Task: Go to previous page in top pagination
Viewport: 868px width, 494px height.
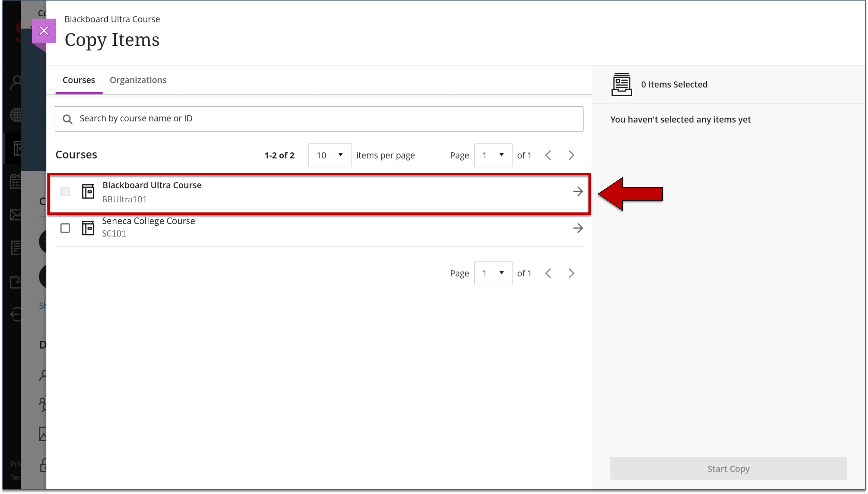Action: pyautogui.click(x=548, y=155)
